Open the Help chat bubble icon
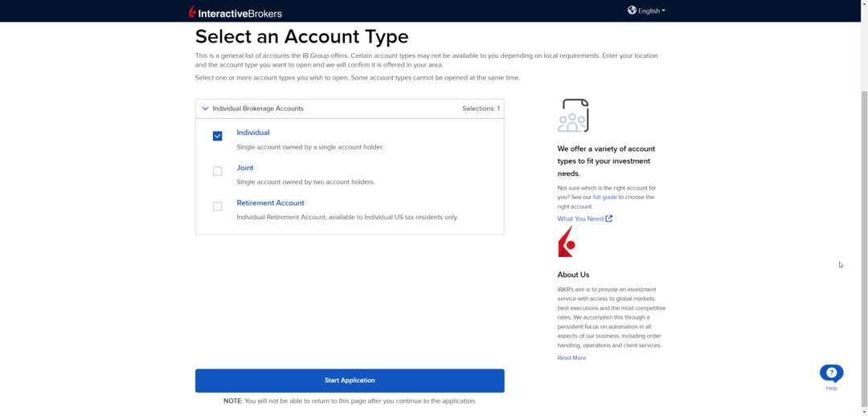Screen dimensions: 868x416 click(832, 373)
